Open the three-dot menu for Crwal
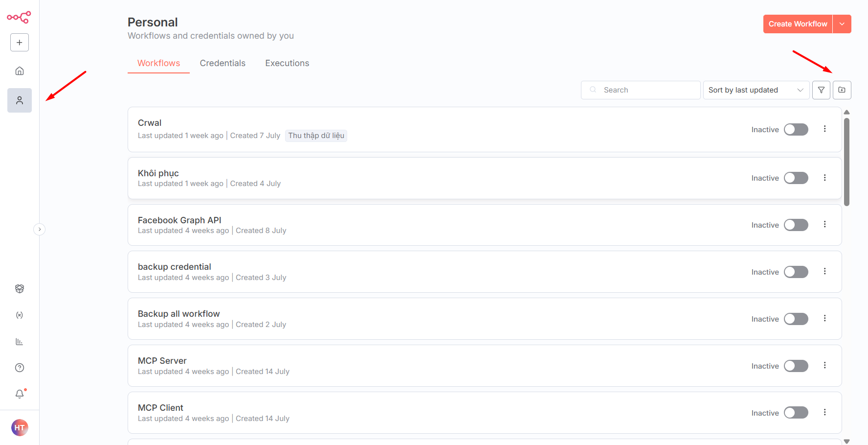Image resolution: width=868 pixels, height=445 pixels. [x=824, y=129]
